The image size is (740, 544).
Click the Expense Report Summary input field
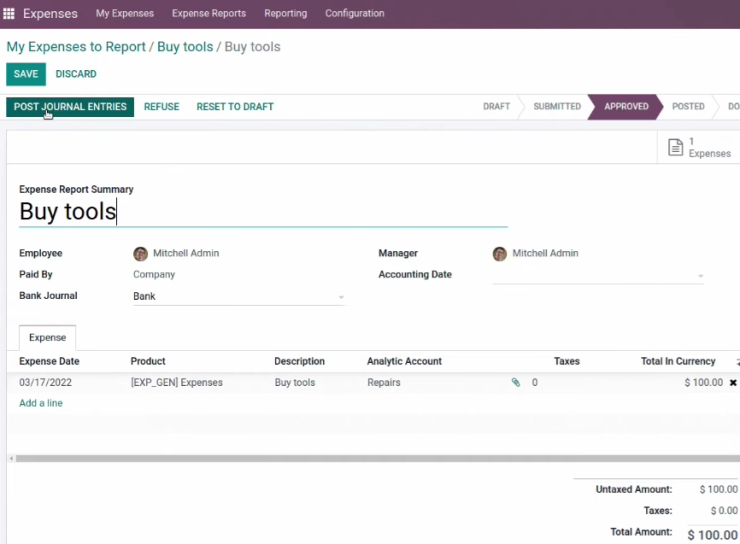263,211
